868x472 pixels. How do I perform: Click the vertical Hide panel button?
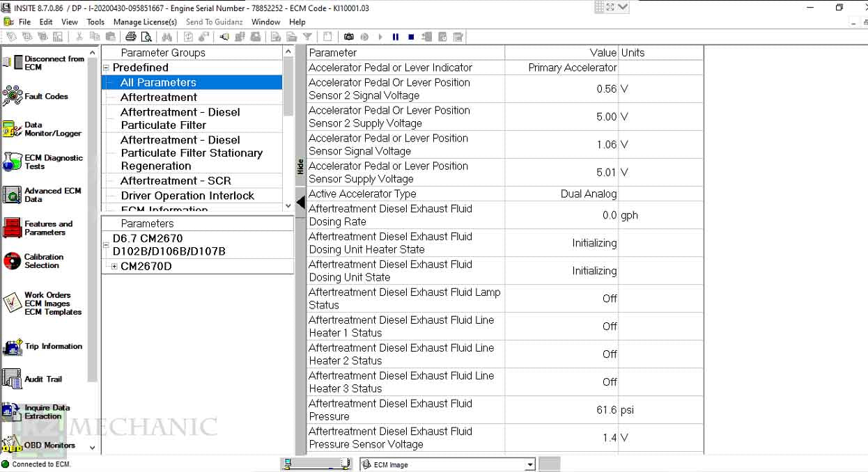click(x=300, y=165)
